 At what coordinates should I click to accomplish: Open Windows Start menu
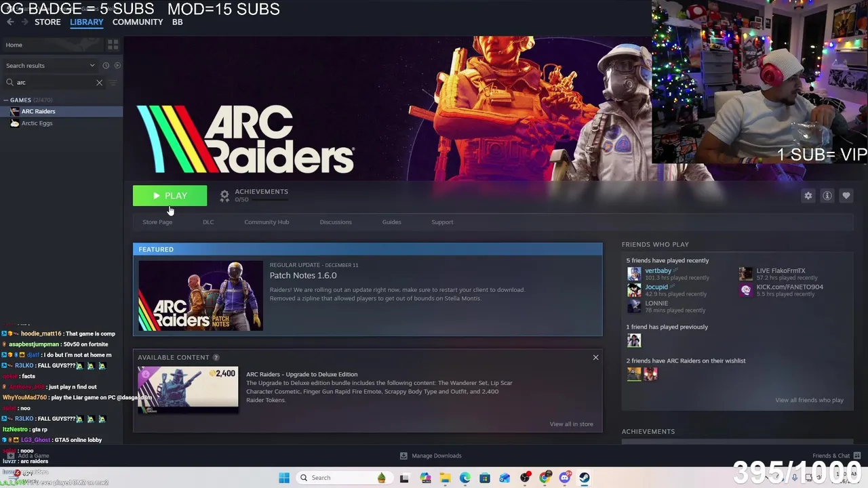[284, 478]
